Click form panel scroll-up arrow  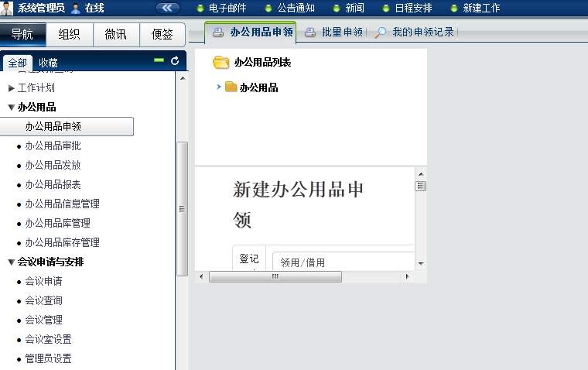[x=421, y=174]
